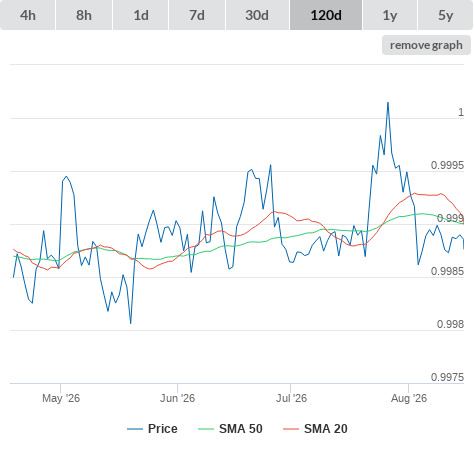
Task: Open the 1d time range
Action: pyautogui.click(x=141, y=15)
